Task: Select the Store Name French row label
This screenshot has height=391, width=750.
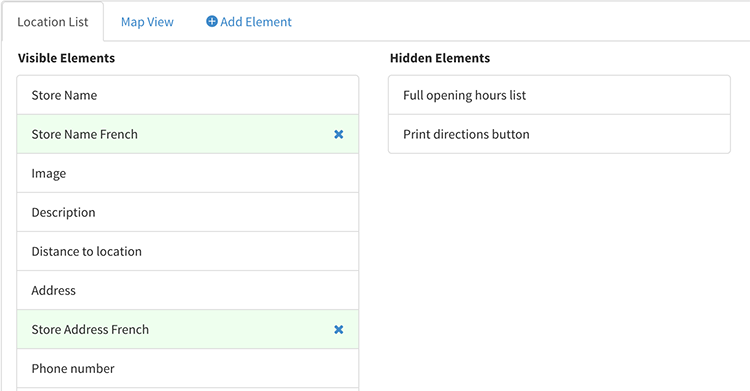Action: click(85, 134)
